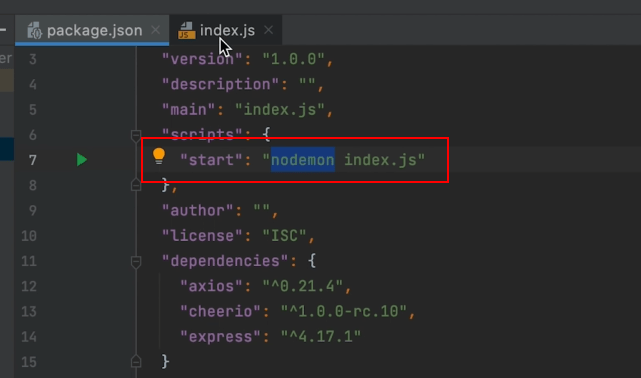This screenshot has height=378, width=641.
Task: Click line number 3 in the gutter
Action: (33, 60)
